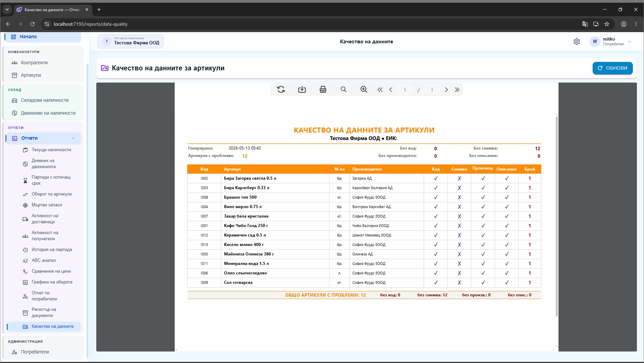Open browser translate icon
This screenshot has width=644, height=363.
pos(585,24)
